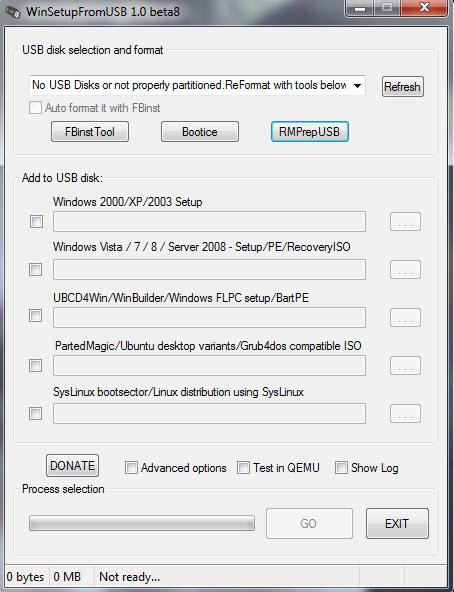The width and height of the screenshot is (454, 592).
Task: Browse for the SysLinux distribution folder
Action: pos(405,414)
